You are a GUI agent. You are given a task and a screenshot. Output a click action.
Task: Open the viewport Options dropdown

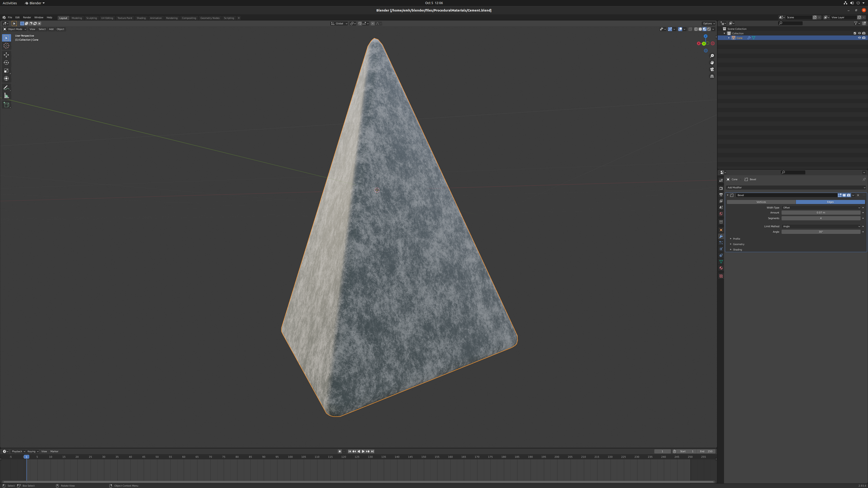[x=709, y=23]
